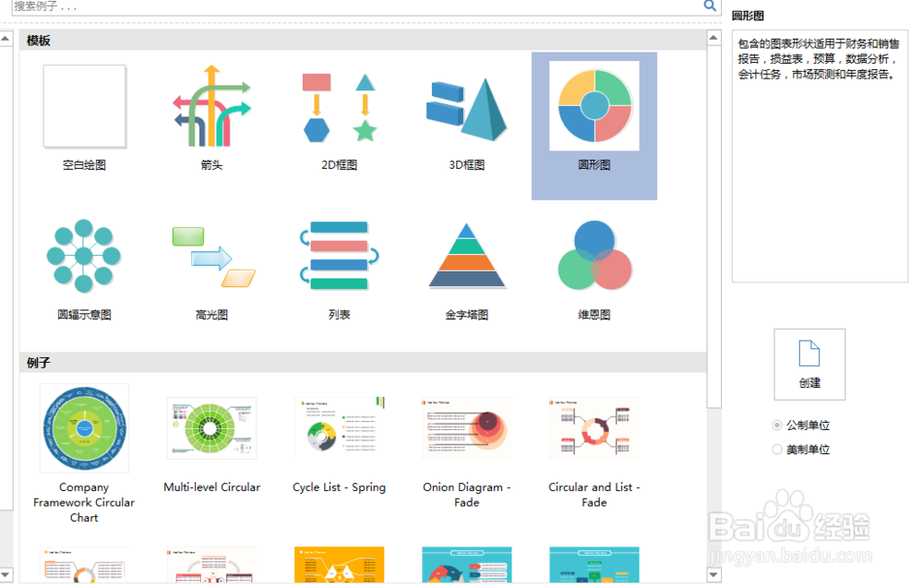Open the Circular and List - Fade example
The image size is (923, 588).
[593, 428]
